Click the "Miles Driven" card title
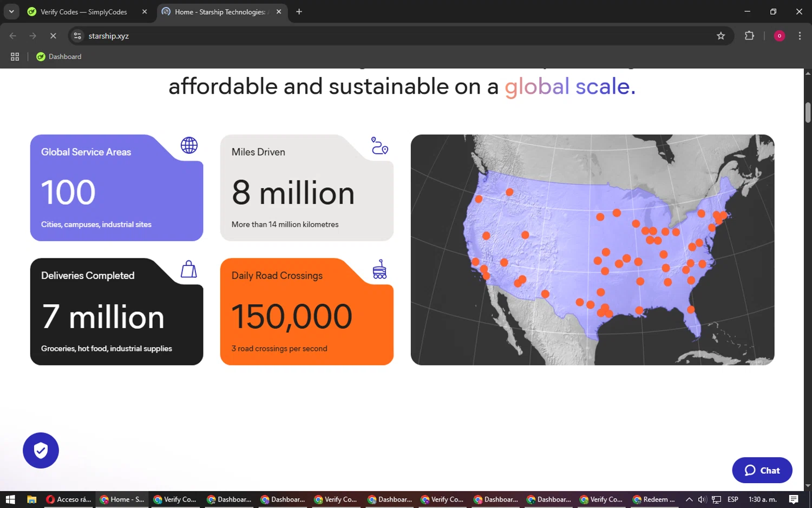The width and height of the screenshot is (812, 508). [258, 152]
